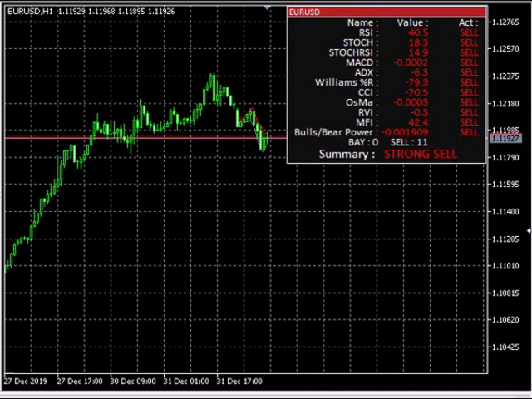Click the 'Name :' column header
Viewport: 532px width, 399px height.
[x=362, y=22]
